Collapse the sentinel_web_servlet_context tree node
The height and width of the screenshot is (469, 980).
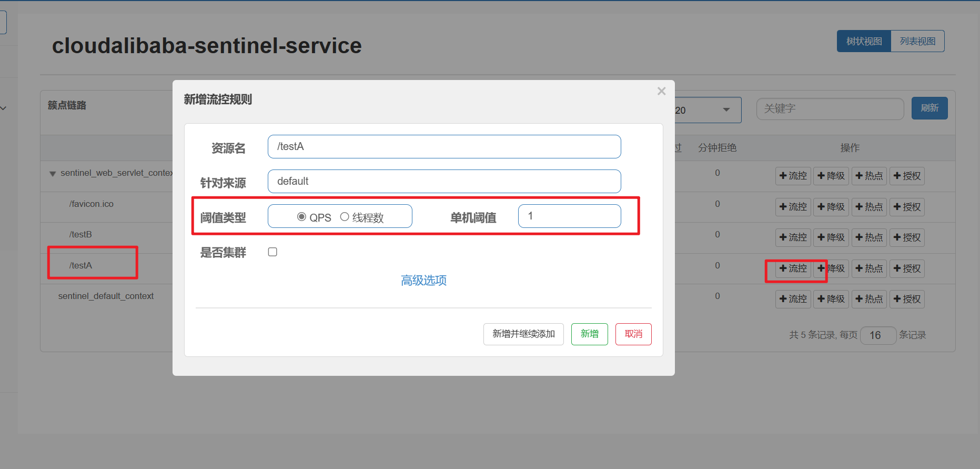click(53, 174)
